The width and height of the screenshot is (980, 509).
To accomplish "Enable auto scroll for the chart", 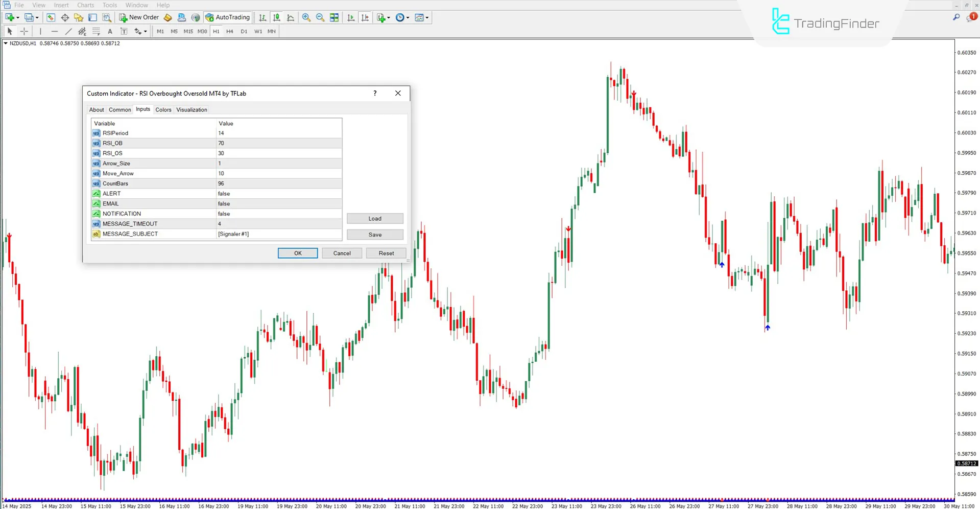I will click(x=350, y=17).
